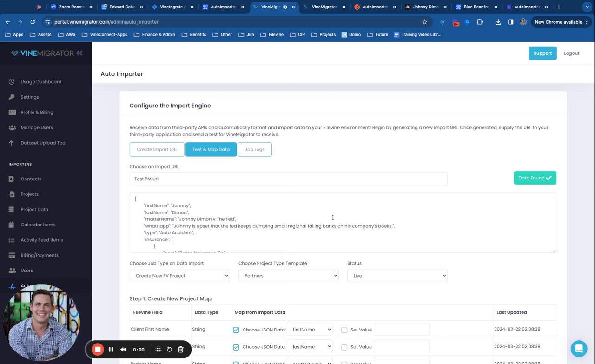Click the Activity Feed Items list icon
Image resolution: width=595 pixels, height=364 pixels.
click(12, 240)
